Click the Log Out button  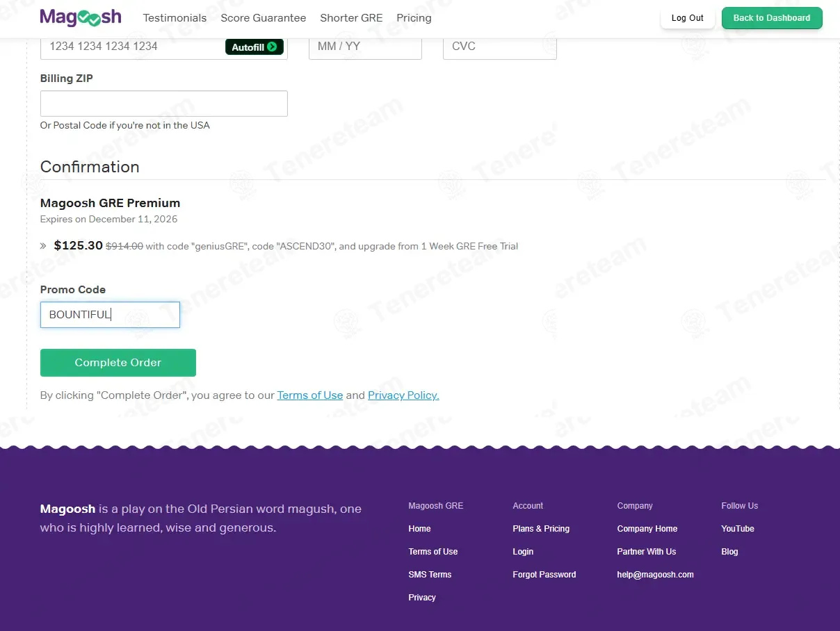(688, 18)
